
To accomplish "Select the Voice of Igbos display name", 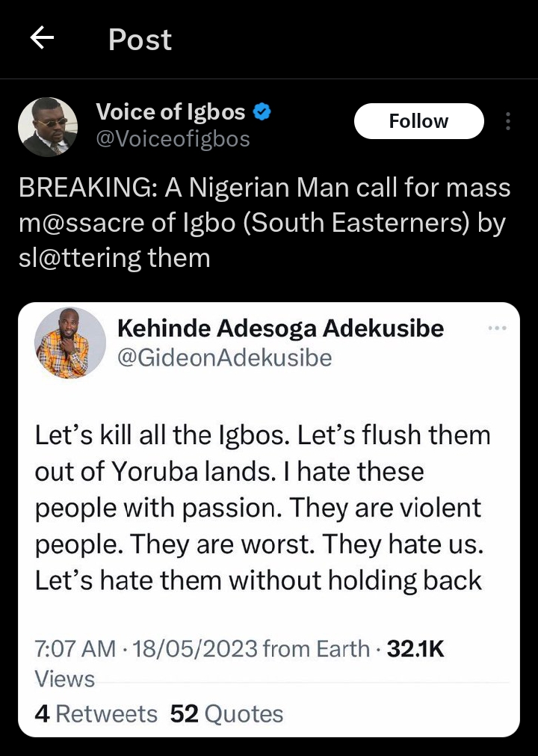I will 169,111.
